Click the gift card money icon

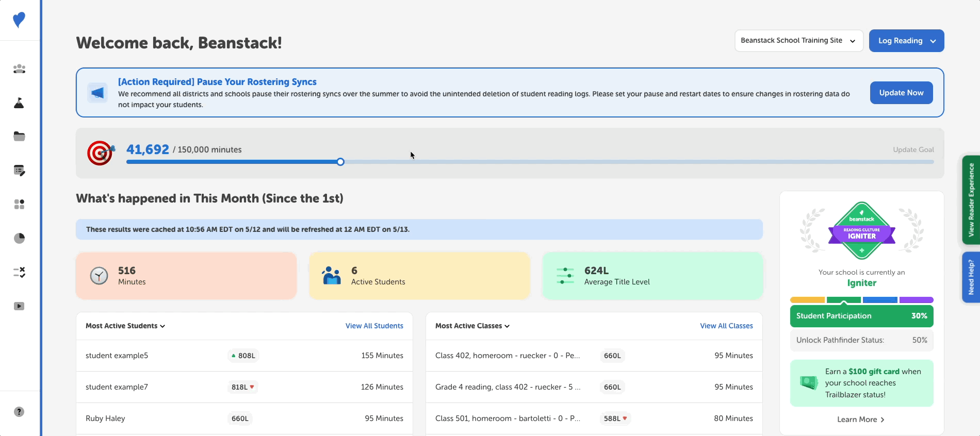pos(809,382)
